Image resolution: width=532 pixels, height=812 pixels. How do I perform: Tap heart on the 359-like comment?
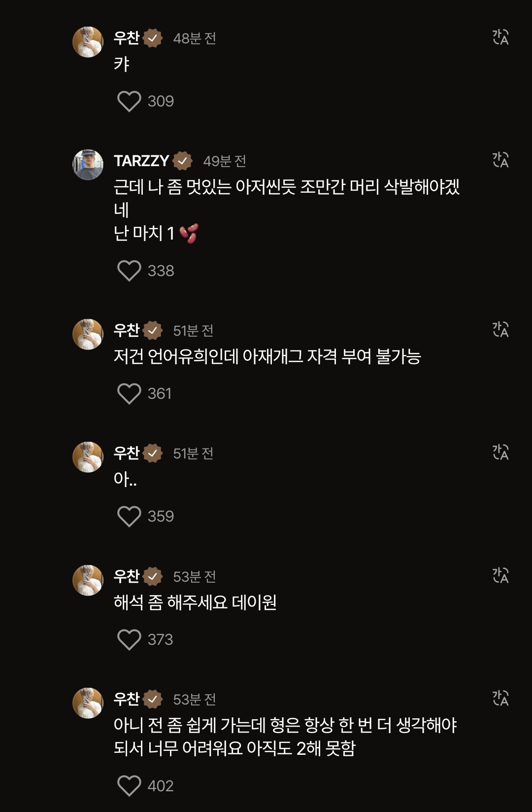129,517
